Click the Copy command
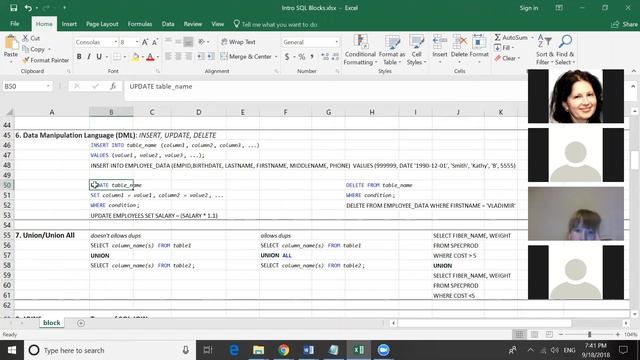 [x=33, y=49]
